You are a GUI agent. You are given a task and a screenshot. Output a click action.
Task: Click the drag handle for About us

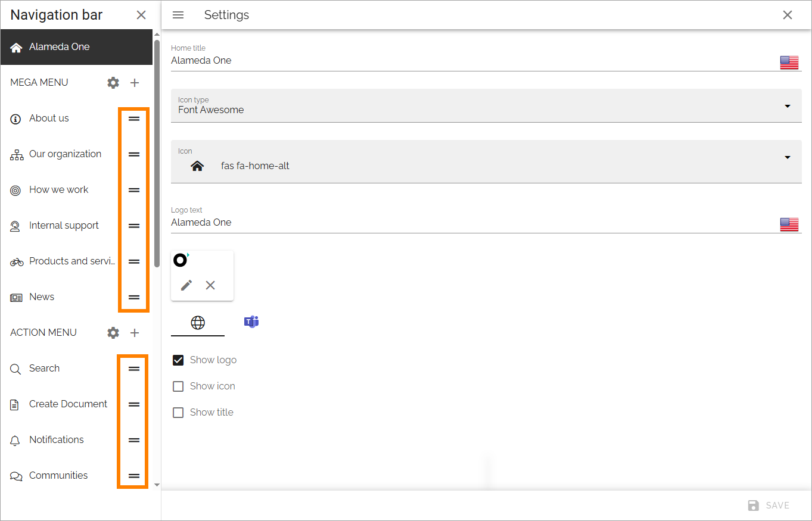coord(134,118)
